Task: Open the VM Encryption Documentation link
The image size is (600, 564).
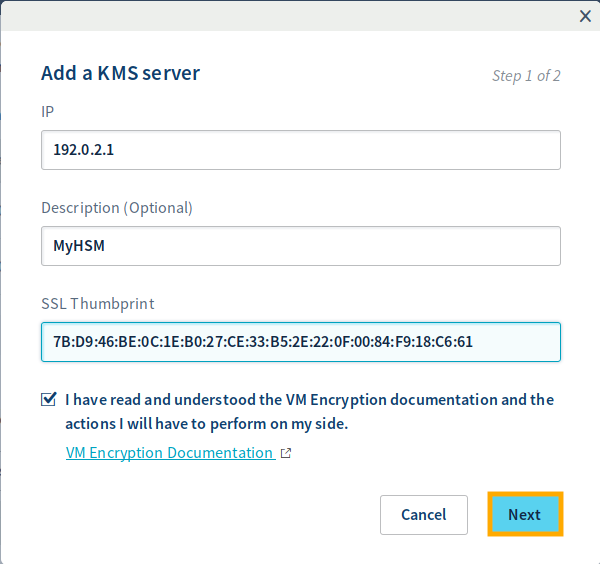Action: tap(169, 453)
